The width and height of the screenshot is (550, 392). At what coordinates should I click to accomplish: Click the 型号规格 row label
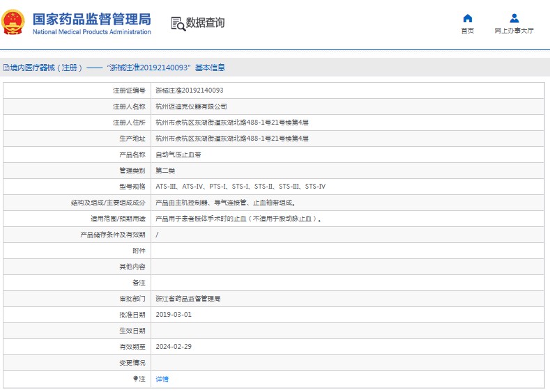pyautogui.click(x=132, y=187)
